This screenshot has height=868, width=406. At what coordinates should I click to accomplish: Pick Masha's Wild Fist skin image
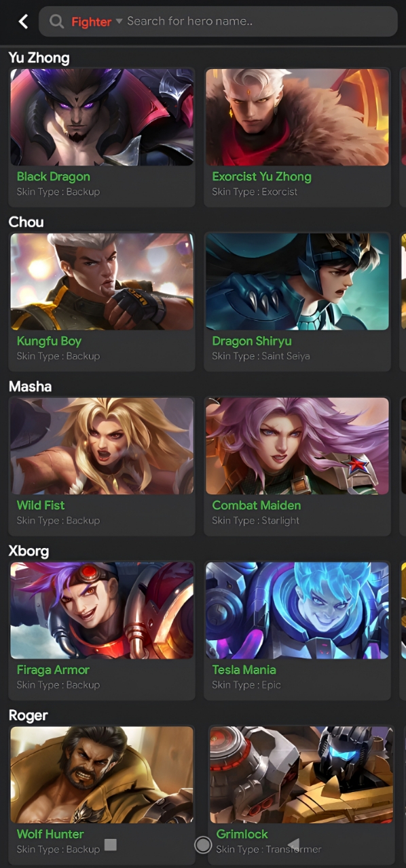[x=102, y=446]
